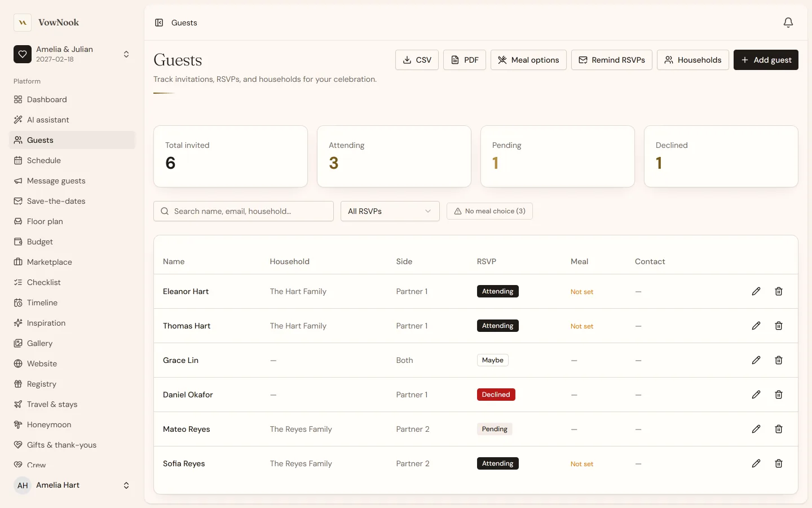Open the Inspiration page
The height and width of the screenshot is (508, 812).
click(72, 323)
